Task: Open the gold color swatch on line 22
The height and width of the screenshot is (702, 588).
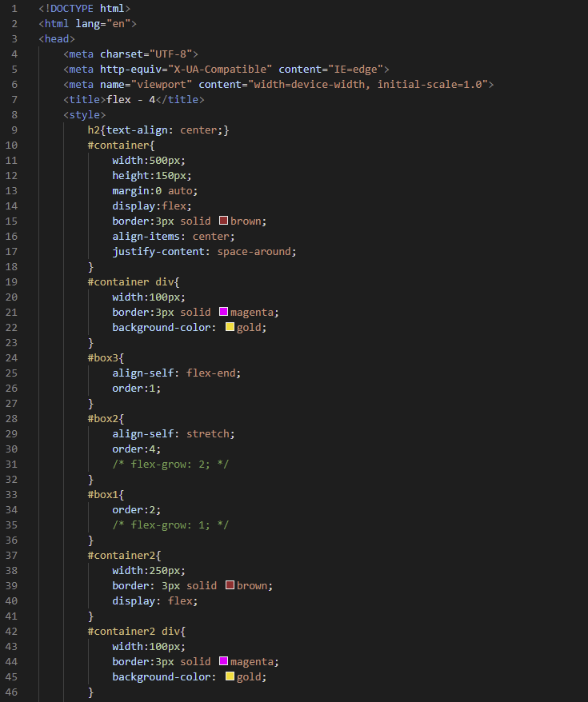Action: (x=230, y=327)
